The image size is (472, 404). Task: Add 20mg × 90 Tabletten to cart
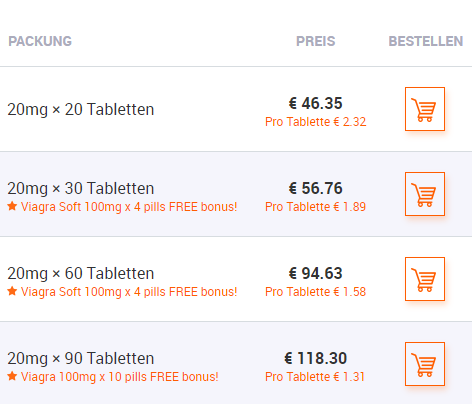(x=425, y=364)
